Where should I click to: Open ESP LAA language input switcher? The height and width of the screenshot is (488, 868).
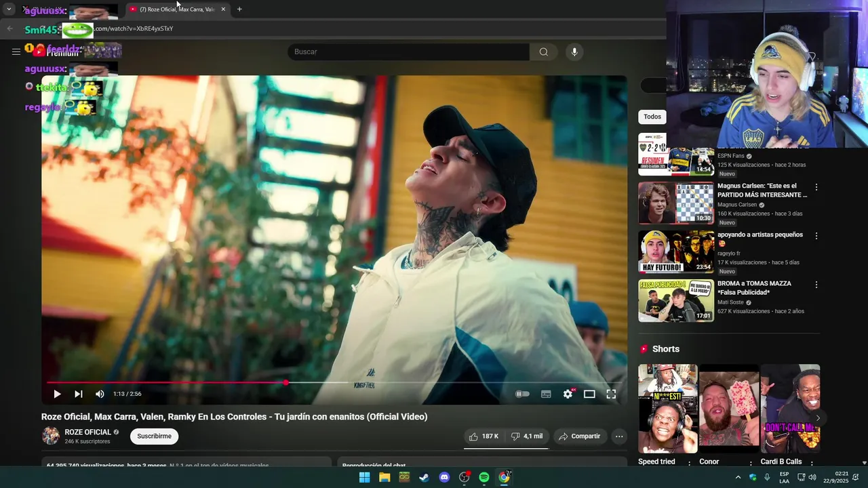(x=784, y=477)
